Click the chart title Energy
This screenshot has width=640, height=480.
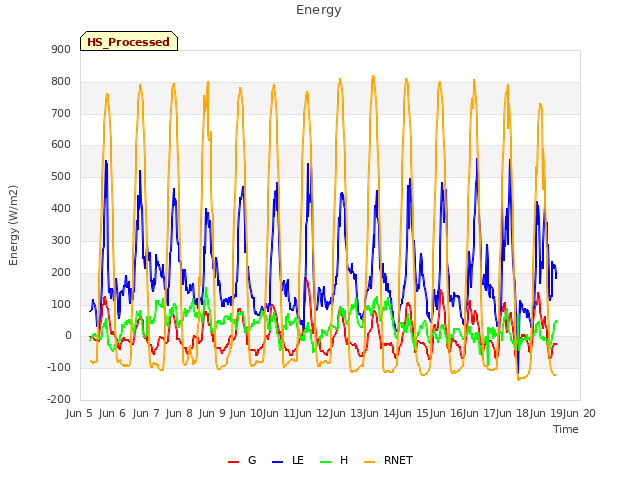click(319, 10)
